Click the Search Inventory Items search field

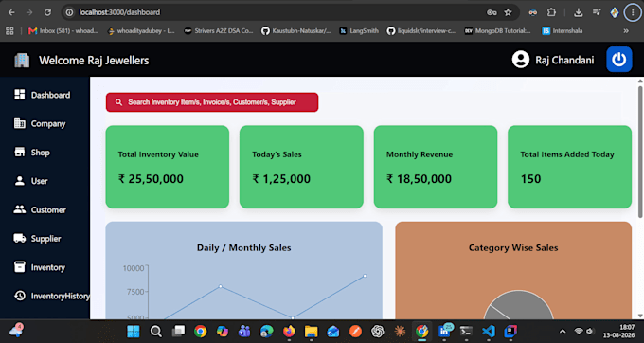click(212, 102)
